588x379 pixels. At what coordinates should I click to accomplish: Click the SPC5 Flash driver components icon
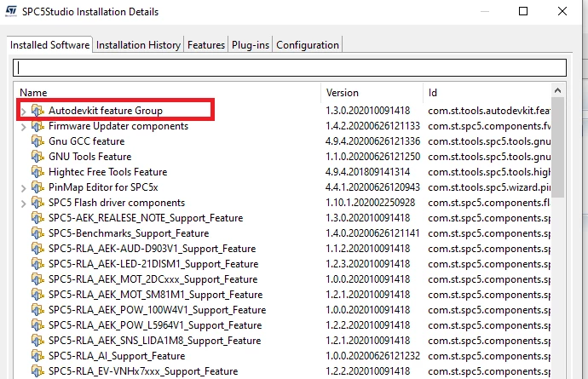[37, 203]
